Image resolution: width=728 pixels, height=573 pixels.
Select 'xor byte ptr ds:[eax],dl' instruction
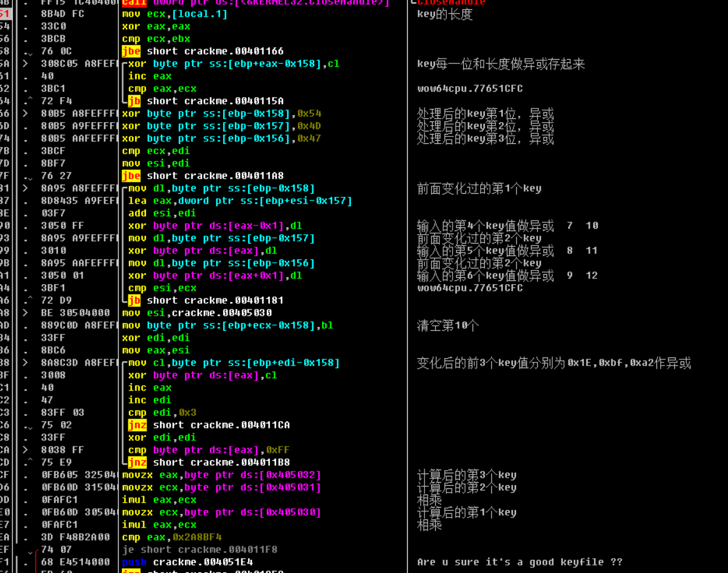203,250
